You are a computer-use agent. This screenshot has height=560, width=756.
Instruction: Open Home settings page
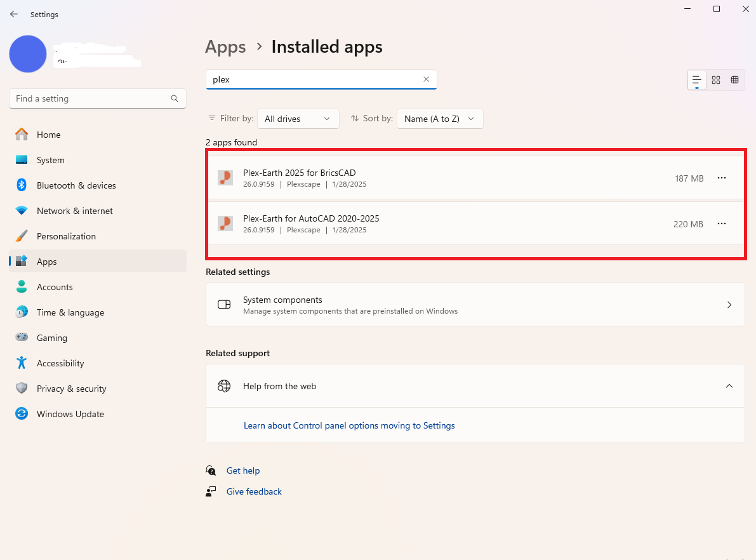coord(97,135)
